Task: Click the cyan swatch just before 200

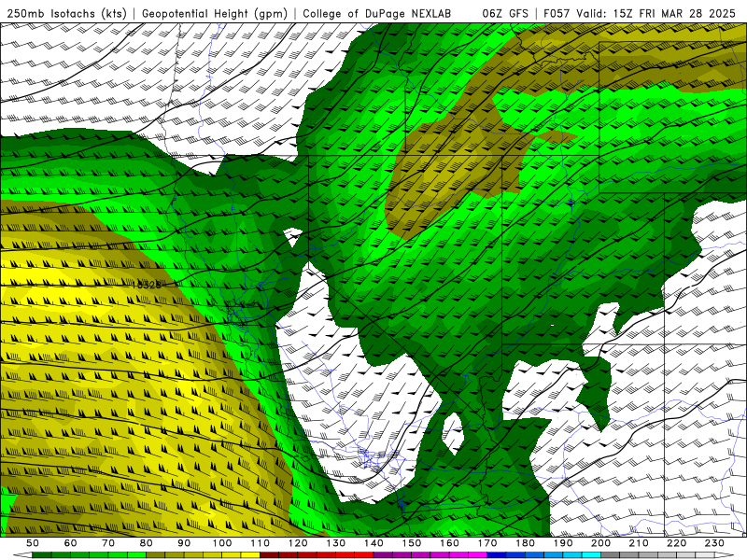Action: [x=591, y=555]
